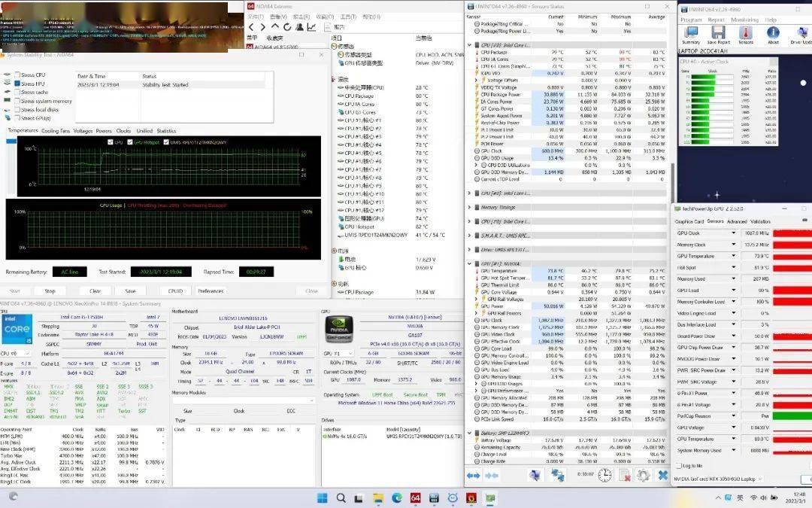Viewport: 812px width, 508px height.
Task: Select the Stability Test Started log row
Action: 171,84
